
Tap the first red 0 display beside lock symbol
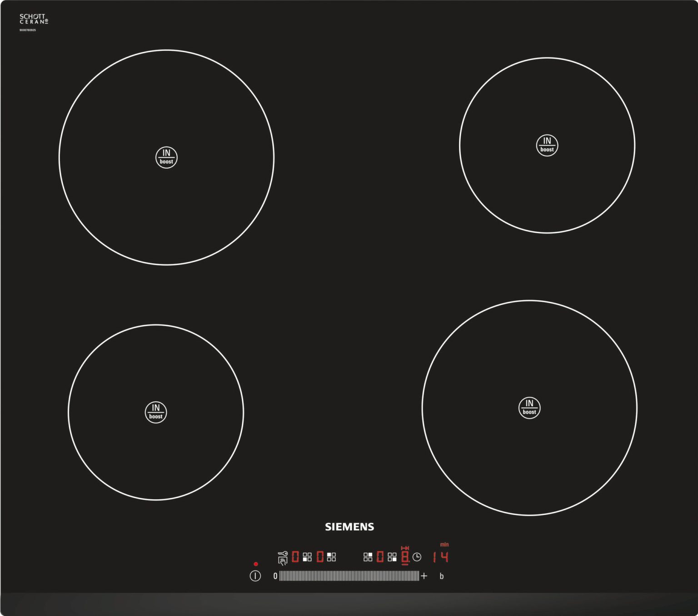295,557
